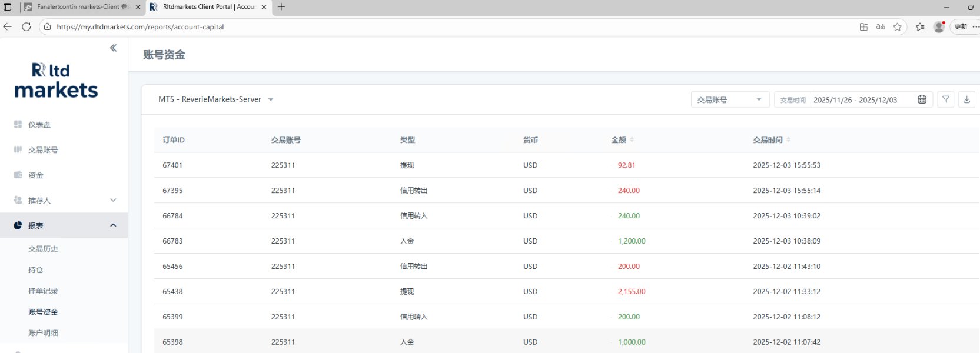Open 账户明细 report in sidebar

tap(43, 333)
